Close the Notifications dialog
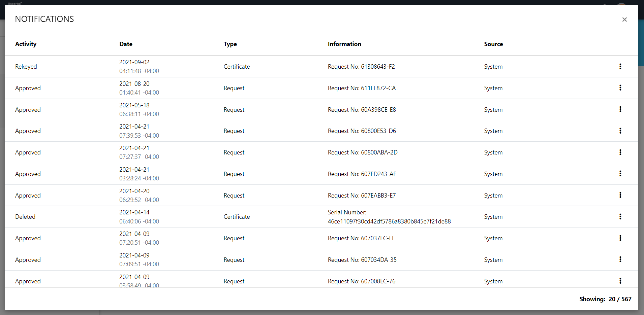The image size is (644, 315). pos(624,20)
